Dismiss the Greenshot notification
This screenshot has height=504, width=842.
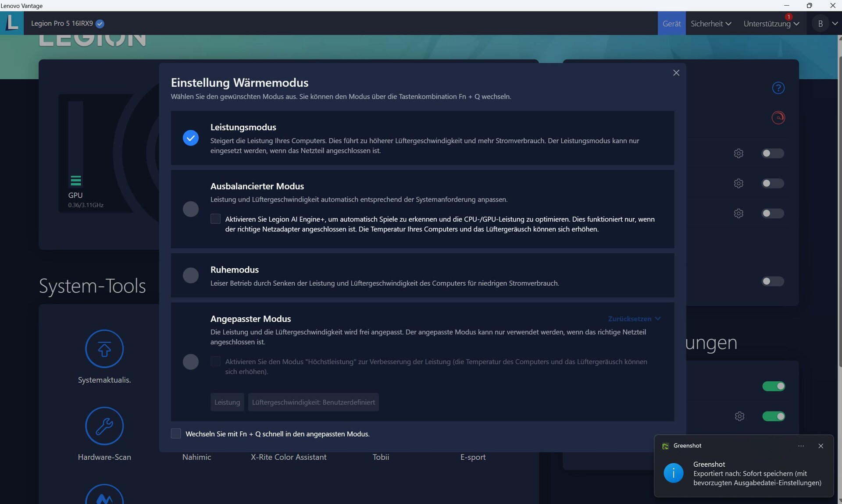pyautogui.click(x=821, y=446)
